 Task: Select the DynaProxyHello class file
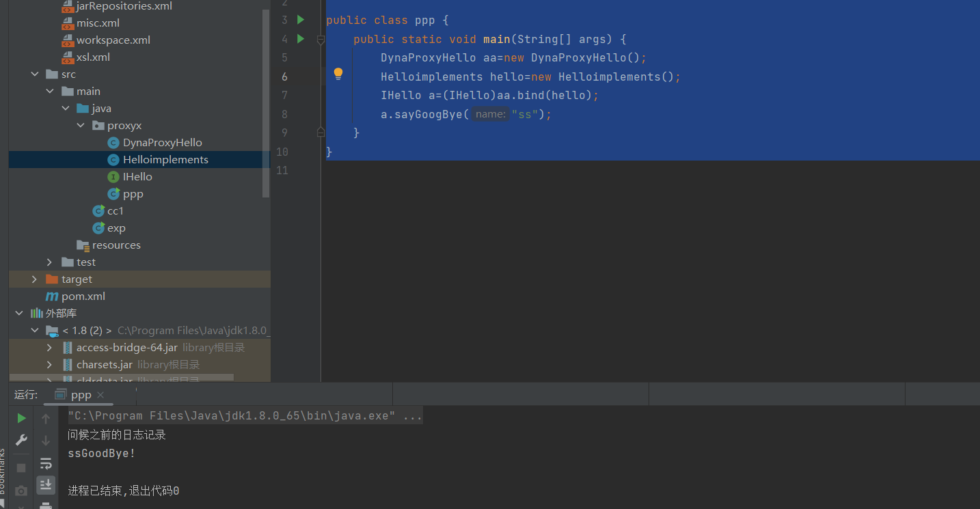click(x=163, y=143)
